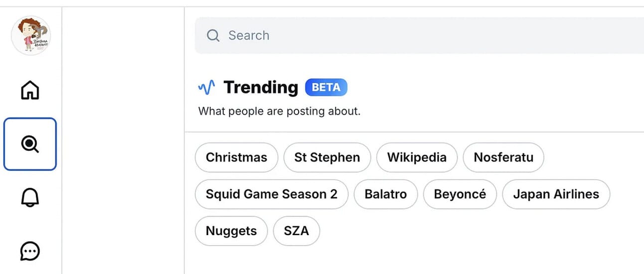This screenshot has height=274, width=644.
Task: Select Squid Game Season 2 topic
Action: [x=272, y=194]
